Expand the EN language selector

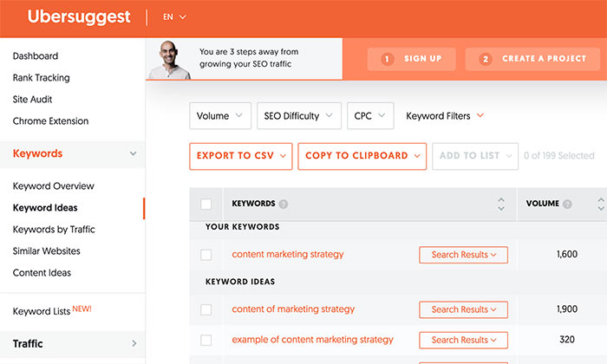[x=174, y=17]
